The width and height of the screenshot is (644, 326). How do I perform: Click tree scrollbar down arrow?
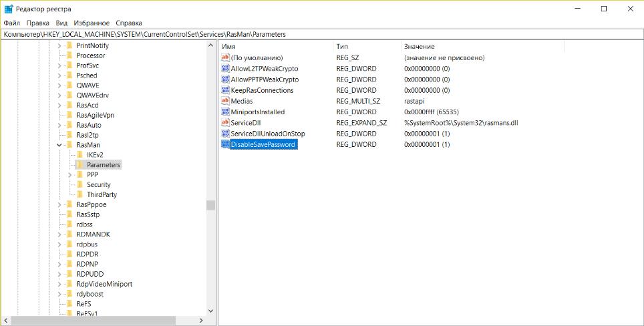click(x=210, y=311)
